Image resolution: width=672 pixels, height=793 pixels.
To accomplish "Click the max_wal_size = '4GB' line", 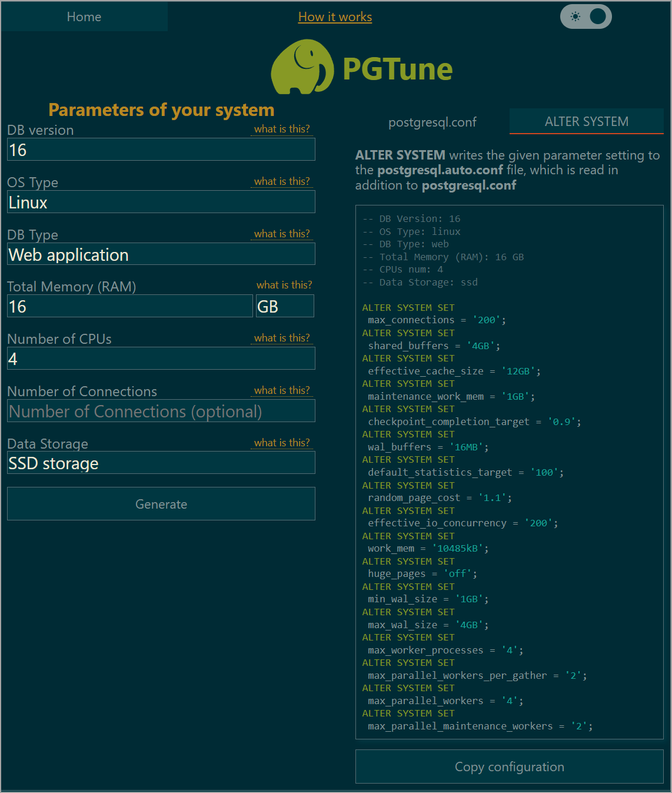I will 428,625.
